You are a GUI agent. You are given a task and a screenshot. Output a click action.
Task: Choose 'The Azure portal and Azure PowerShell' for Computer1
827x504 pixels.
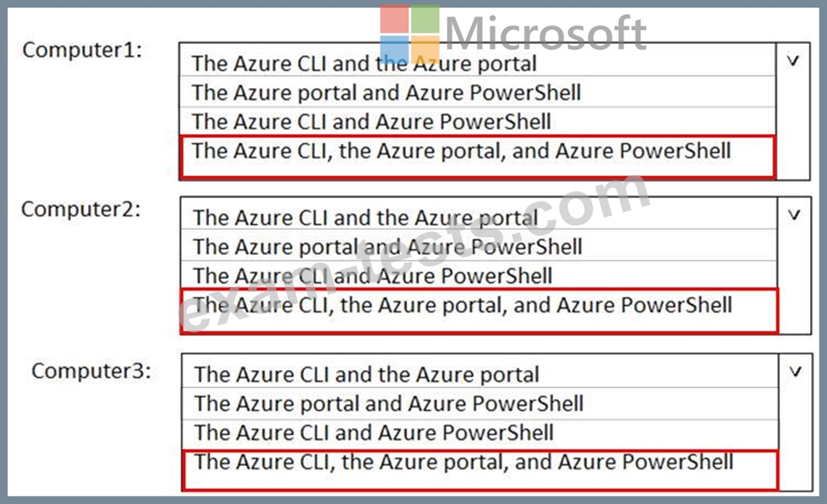[386, 91]
